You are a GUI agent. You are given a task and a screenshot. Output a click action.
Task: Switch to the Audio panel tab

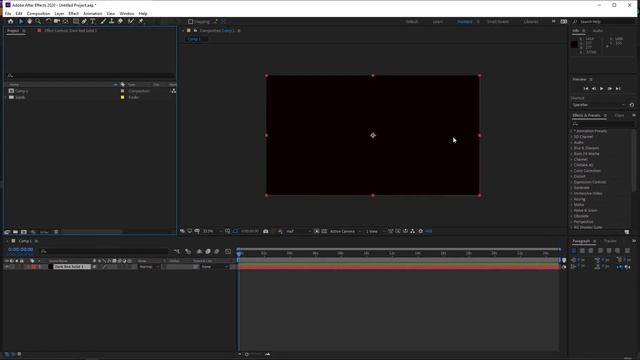coord(598,31)
